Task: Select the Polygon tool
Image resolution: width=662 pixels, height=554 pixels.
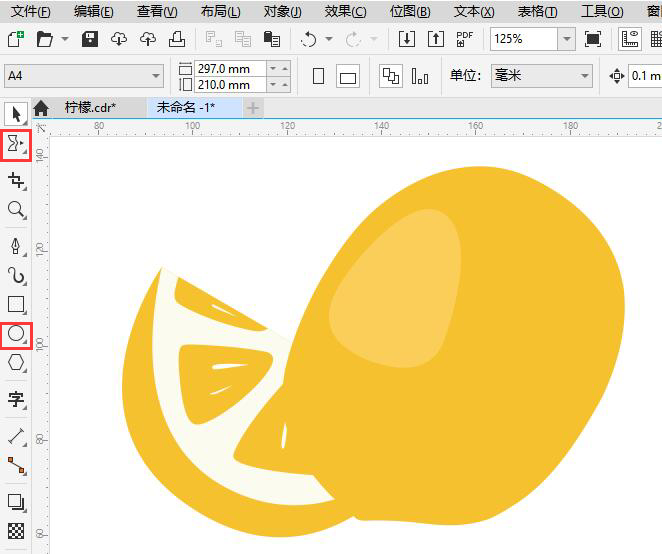Action: (x=16, y=363)
